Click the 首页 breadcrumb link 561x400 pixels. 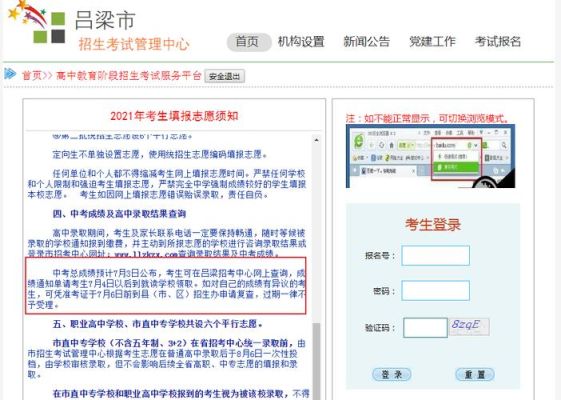(x=32, y=75)
